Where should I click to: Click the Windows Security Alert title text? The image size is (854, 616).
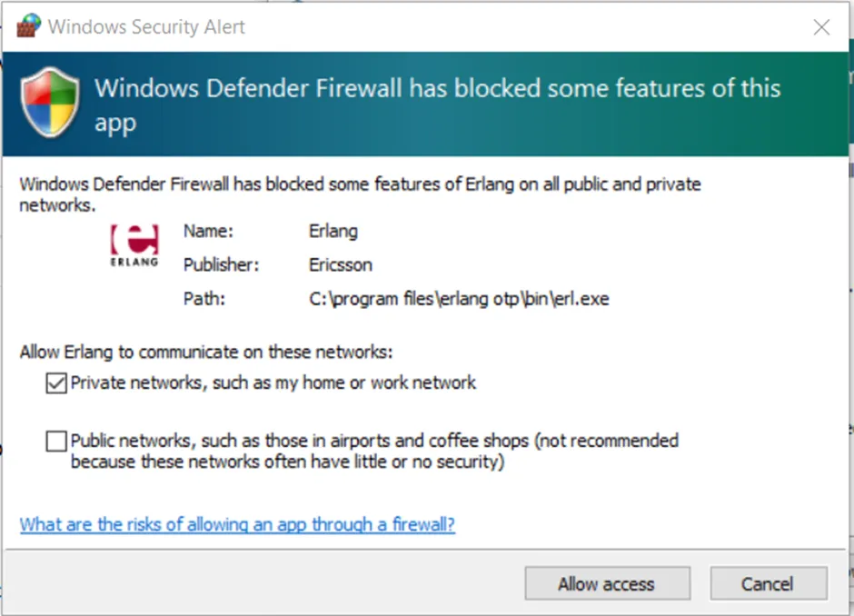click(146, 27)
